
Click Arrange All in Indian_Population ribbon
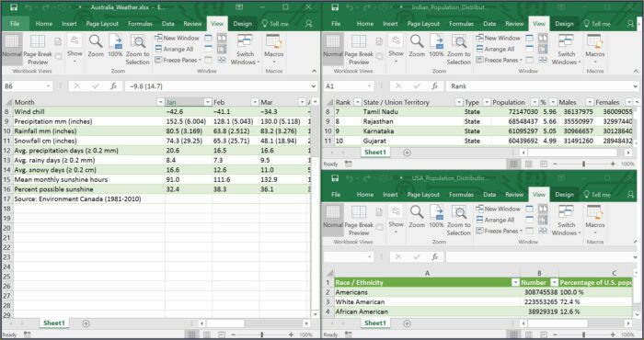pos(495,49)
